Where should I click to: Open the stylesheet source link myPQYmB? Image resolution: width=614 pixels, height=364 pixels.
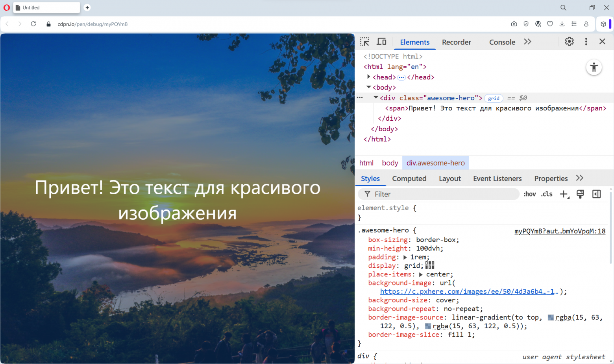click(560, 231)
